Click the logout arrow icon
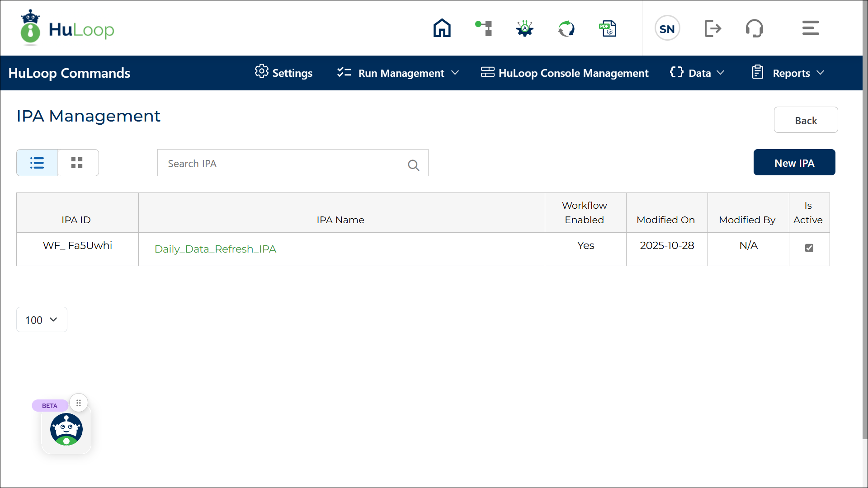 712,28
